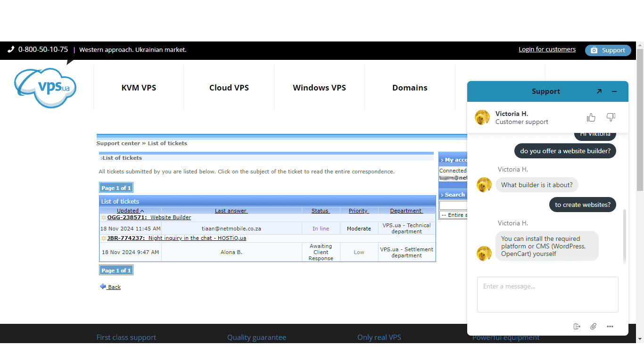This screenshot has width=644, height=362.
Task: Click the phone number 0-800-50-10-75
Action: [x=43, y=49]
